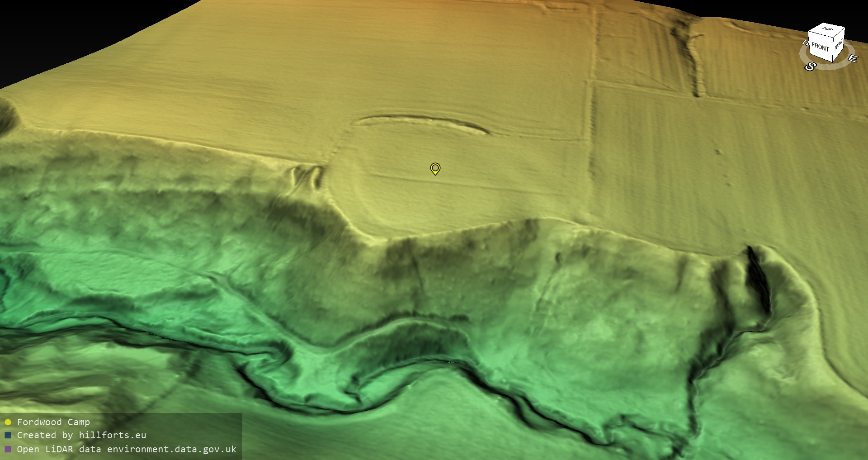Screen dimensions: 868x460
Task: Click the W compass letter behind the cube
Action: 805,43
